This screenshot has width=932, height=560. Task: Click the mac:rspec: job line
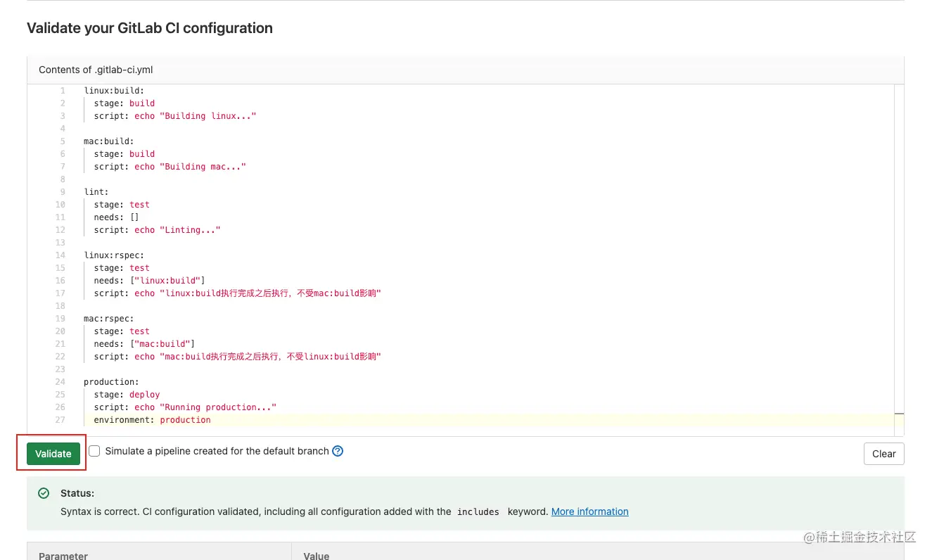coord(109,319)
